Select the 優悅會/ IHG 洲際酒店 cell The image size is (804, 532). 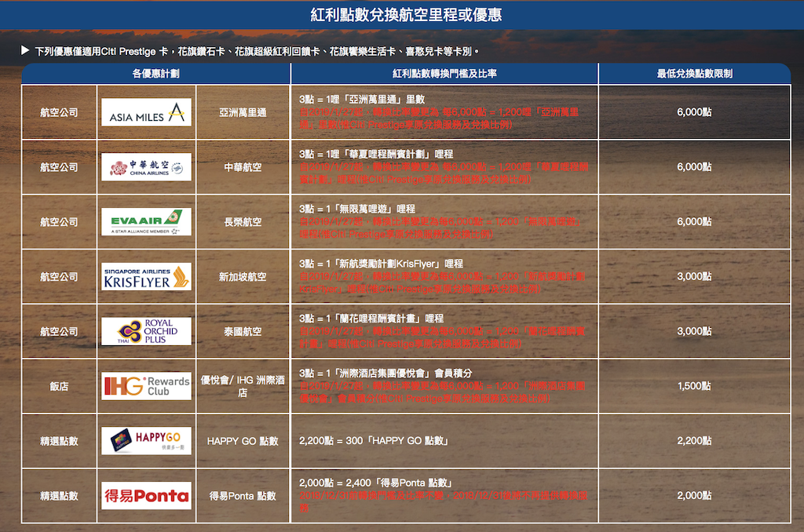[243, 386]
